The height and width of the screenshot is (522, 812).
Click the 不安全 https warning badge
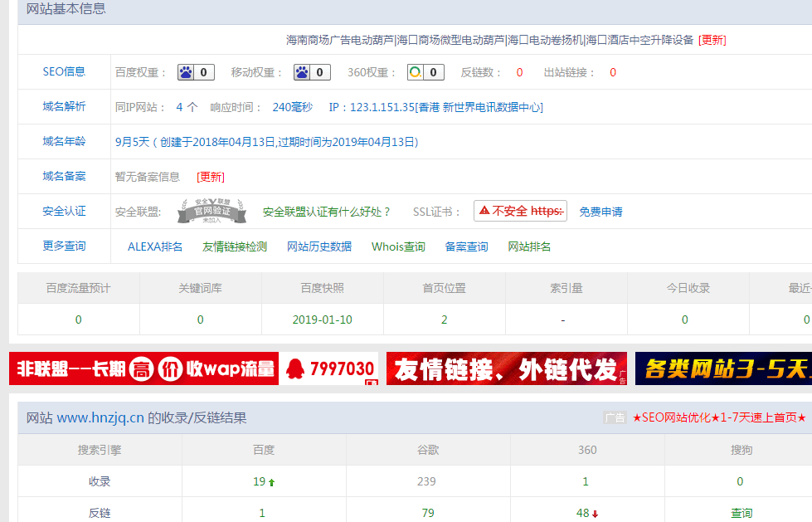point(520,211)
